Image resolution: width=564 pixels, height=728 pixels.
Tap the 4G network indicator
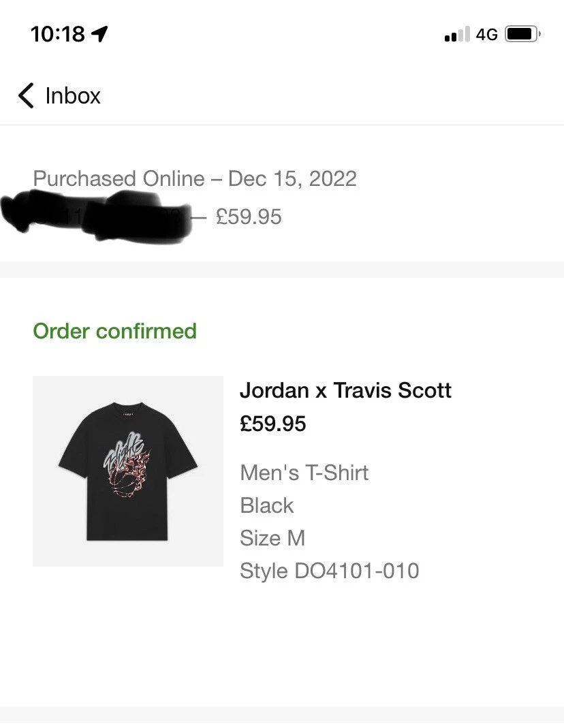click(486, 34)
